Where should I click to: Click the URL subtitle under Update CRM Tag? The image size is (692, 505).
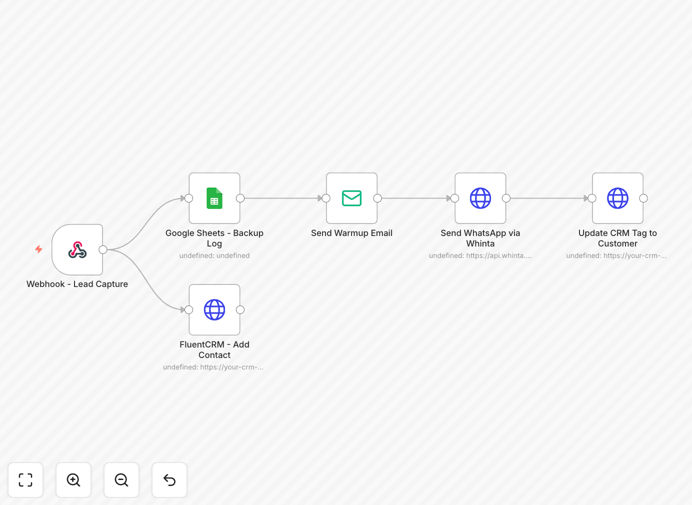point(617,256)
